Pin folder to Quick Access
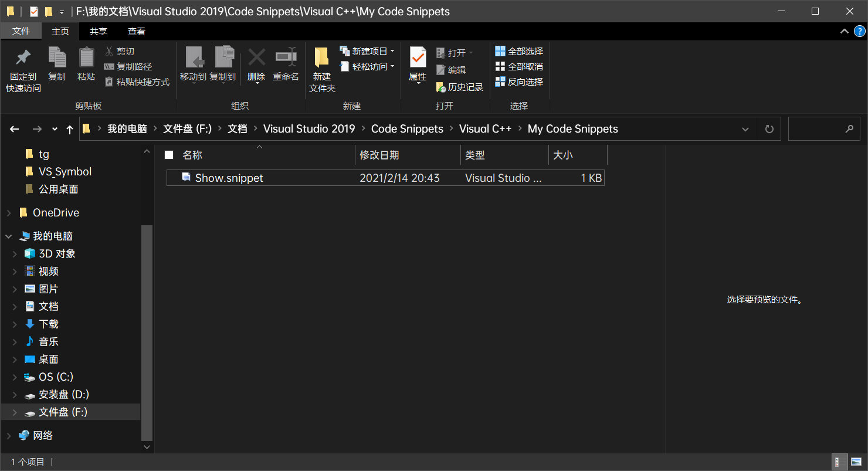This screenshot has width=868, height=471. click(x=23, y=70)
